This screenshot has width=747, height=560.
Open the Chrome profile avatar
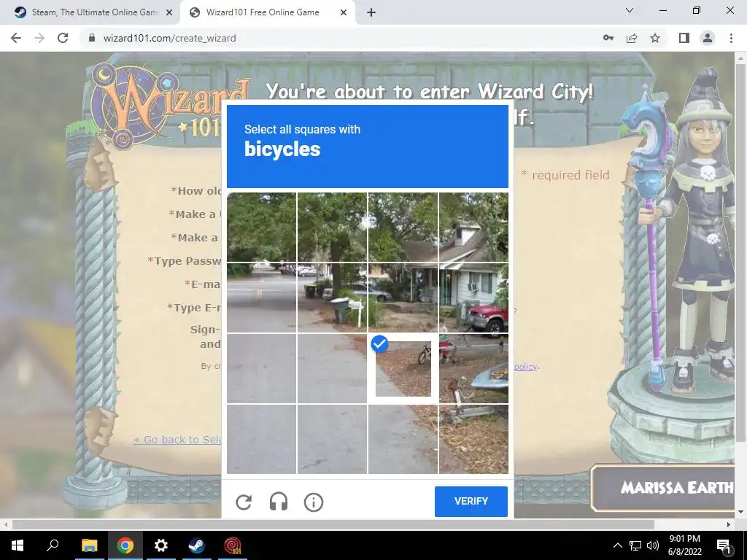(708, 38)
